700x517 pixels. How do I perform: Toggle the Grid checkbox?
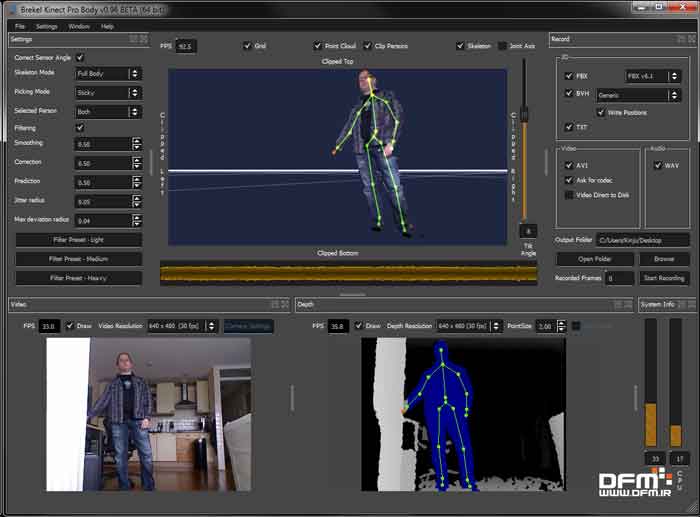pyautogui.click(x=247, y=46)
